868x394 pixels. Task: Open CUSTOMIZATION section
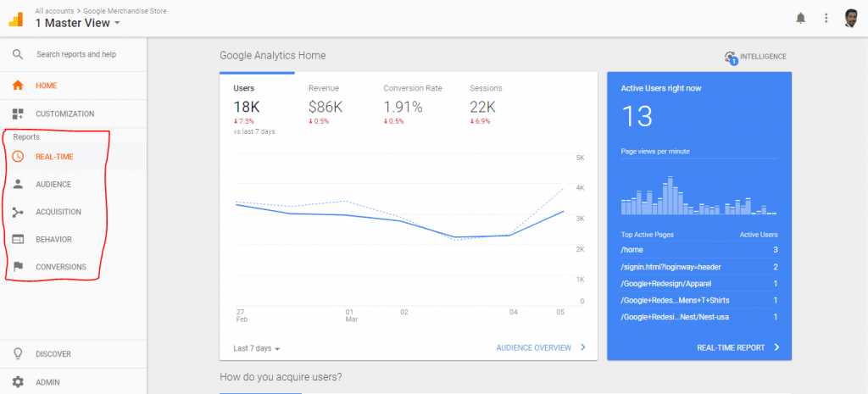[x=64, y=114]
